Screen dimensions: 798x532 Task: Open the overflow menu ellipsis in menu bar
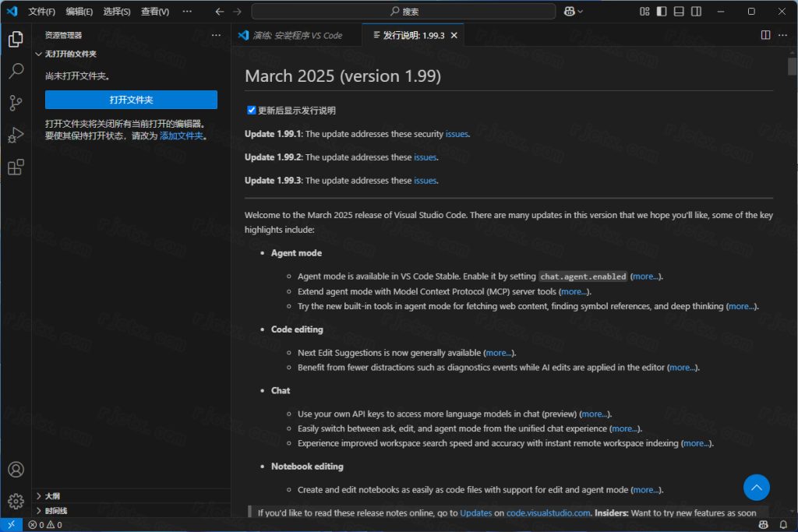tap(187, 11)
